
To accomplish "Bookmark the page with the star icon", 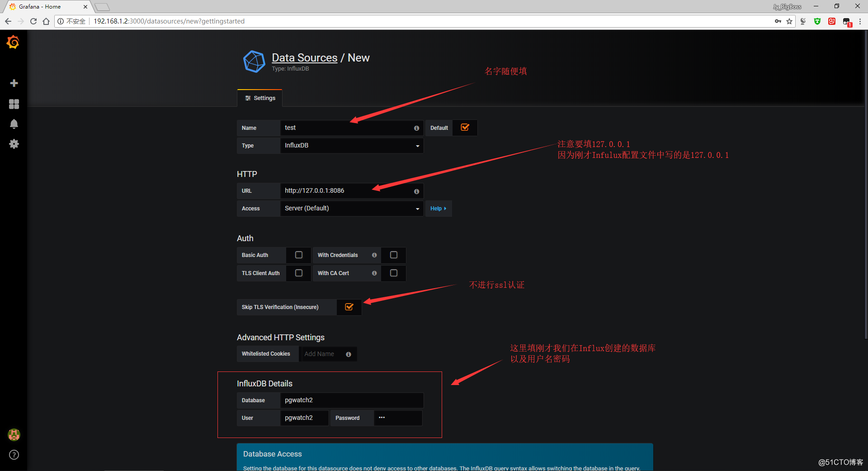I will 789,21.
